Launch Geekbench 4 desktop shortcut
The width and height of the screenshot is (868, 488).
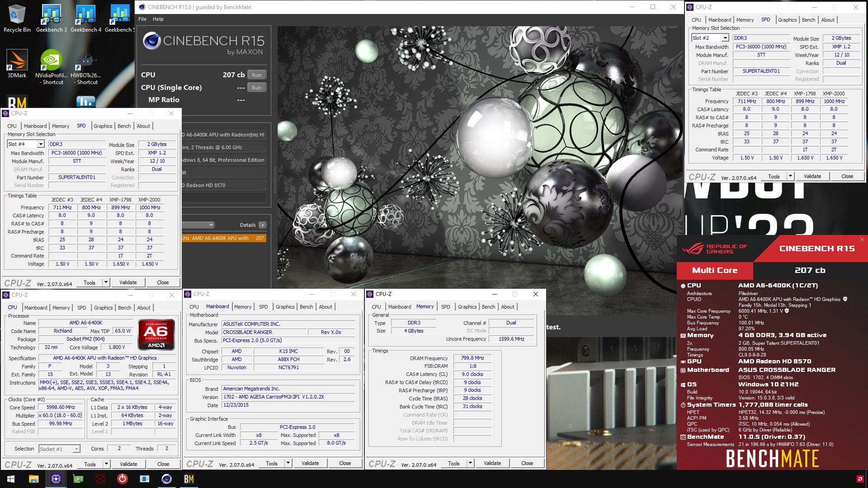pyautogui.click(x=85, y=18)
